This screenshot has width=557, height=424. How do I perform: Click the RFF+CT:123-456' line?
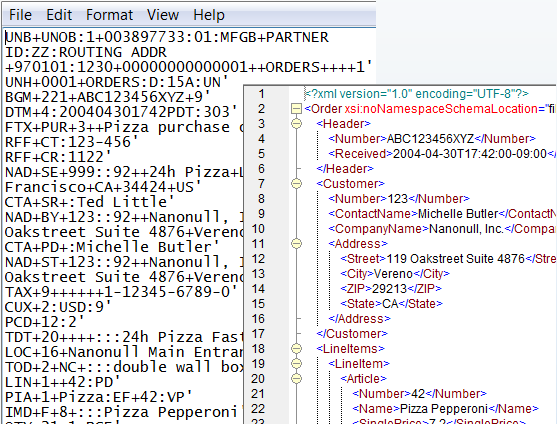pos(72,142)
